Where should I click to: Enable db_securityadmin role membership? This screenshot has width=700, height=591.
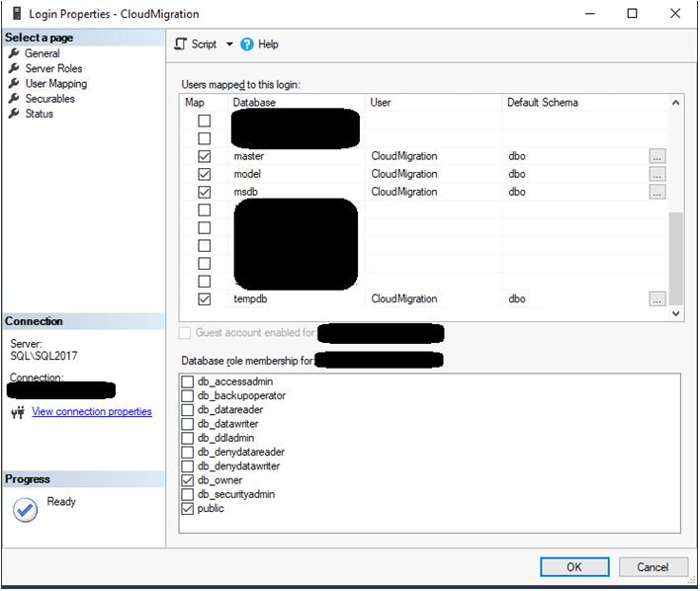(188, 494)
